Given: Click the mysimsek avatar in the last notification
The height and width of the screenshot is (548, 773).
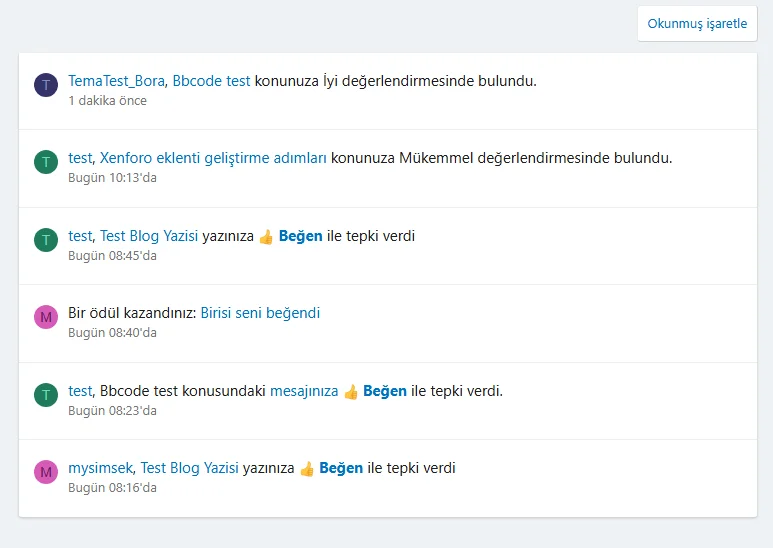Looking at the screenshot, I should pos(46,472).
